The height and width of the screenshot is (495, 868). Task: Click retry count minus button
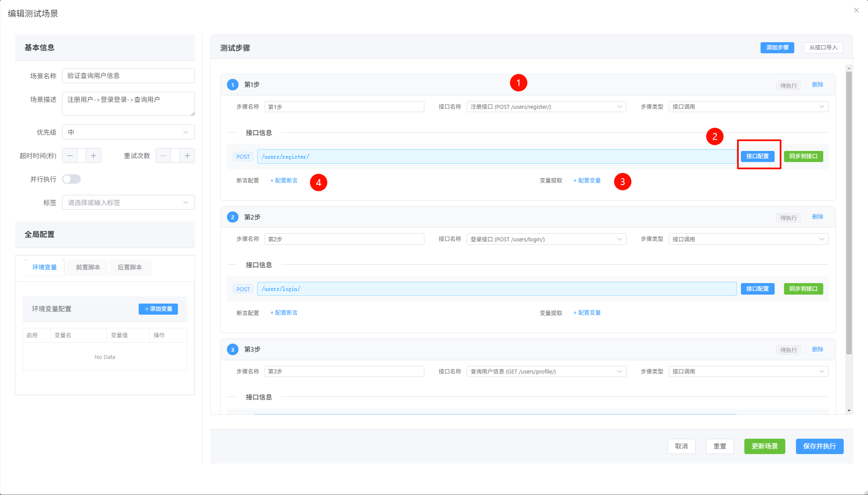tap(163, 156)
